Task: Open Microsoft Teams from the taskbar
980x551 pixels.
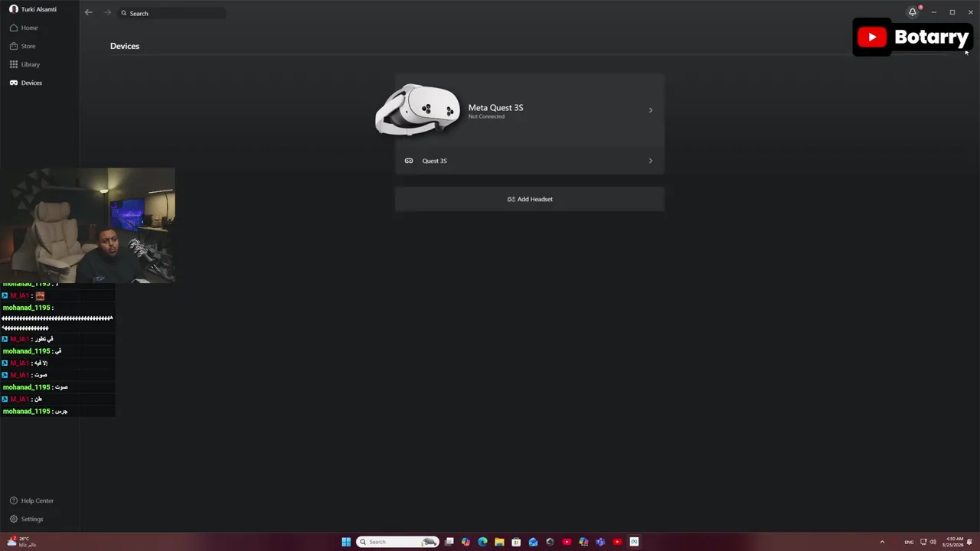Action: [x=600, y=542]
